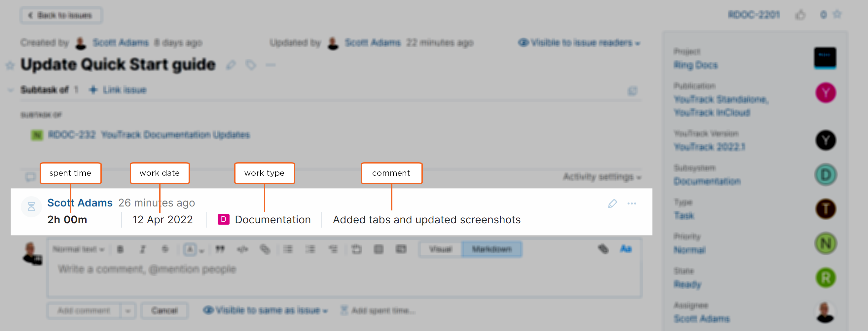
Task: Click into Write a comment field
Action: point(344,276)
